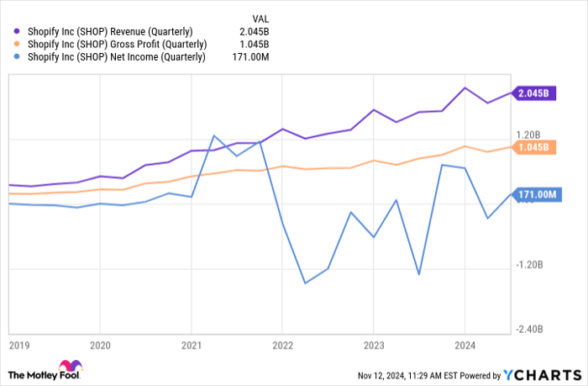Click the purple 2.045B end-of-line flag
Viewport: 588px width, 386px height.
coord(535,94)
